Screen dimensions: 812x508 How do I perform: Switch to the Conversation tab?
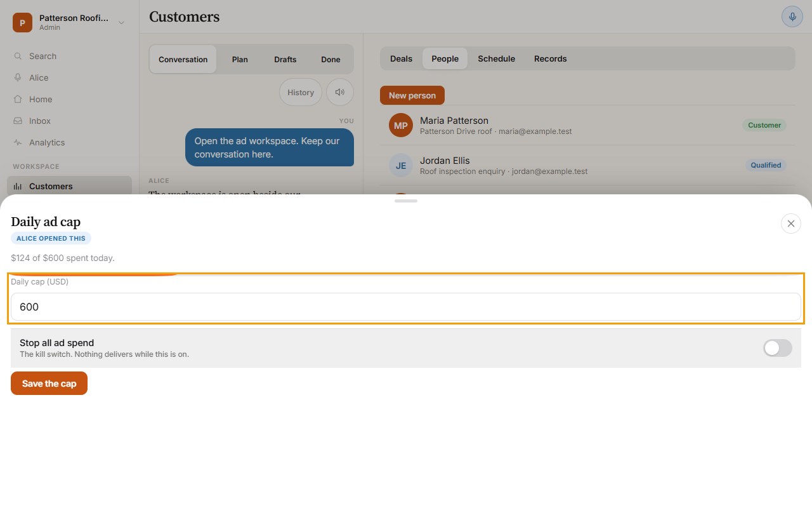pyautogui.click(x=183, y=59)
